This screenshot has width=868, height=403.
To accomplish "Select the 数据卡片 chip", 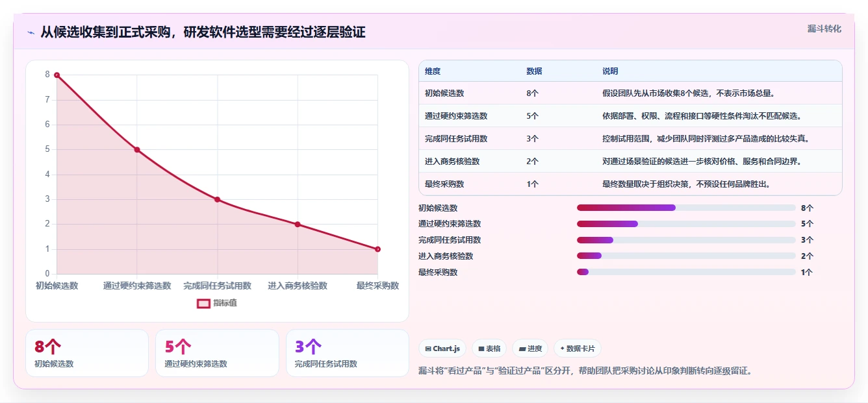I will [578, 348].
